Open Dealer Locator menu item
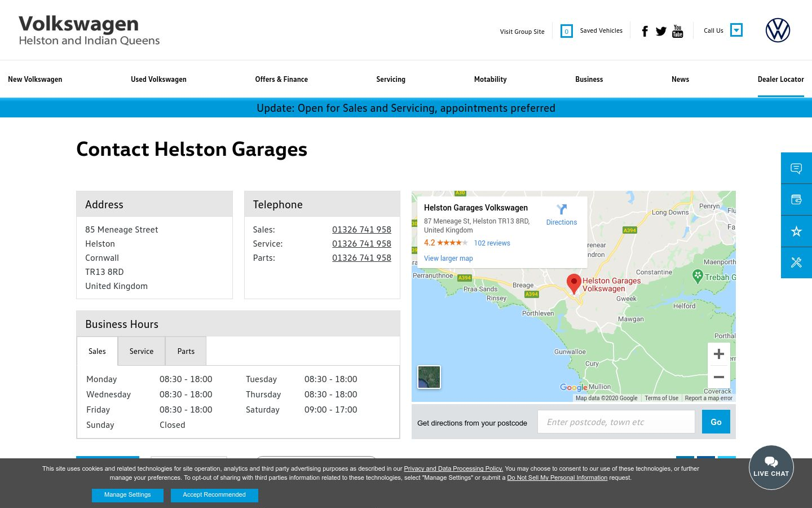This screenshot has width=812, height=508. [x=781, y=79]
